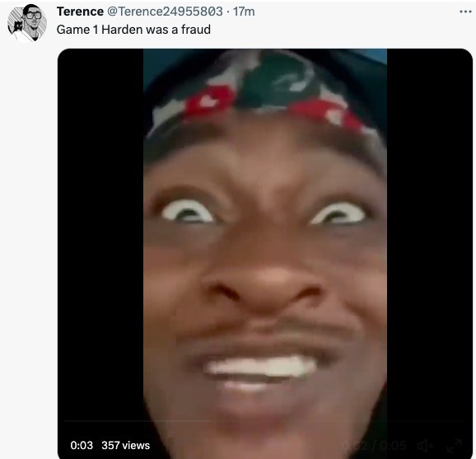Unmute the video with the speaker icon
This screenshot has width=476, height=459.
[425, 446]
